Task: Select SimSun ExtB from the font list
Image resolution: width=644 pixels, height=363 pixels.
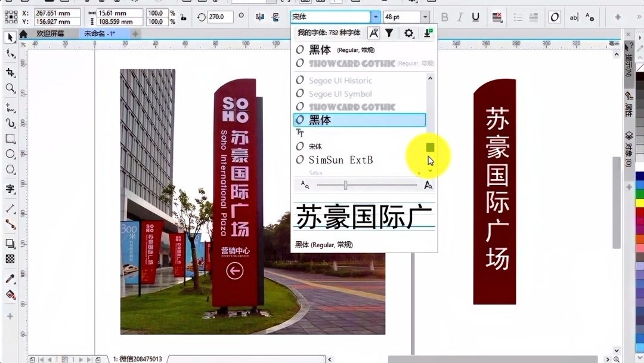Action: (338, 160)
